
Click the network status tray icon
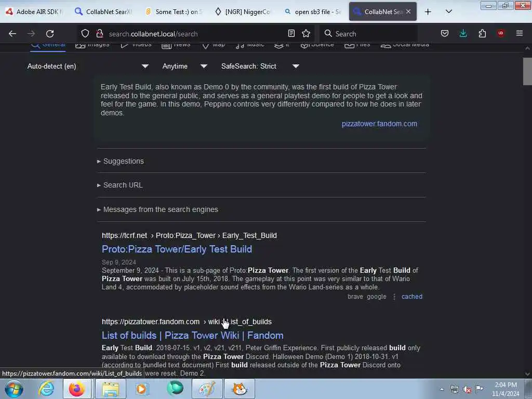click(x=454, y=390)
